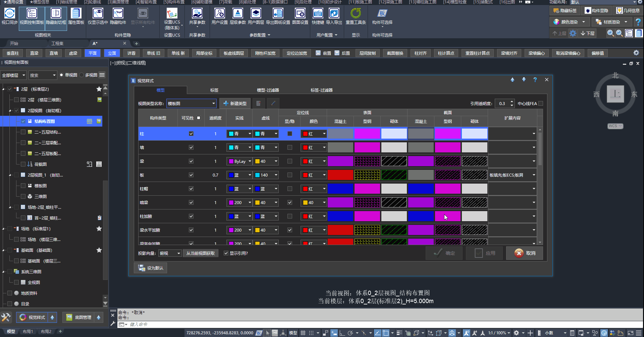Open the 工程集 document tab
The image size is (644, 337).
(57, 43)
